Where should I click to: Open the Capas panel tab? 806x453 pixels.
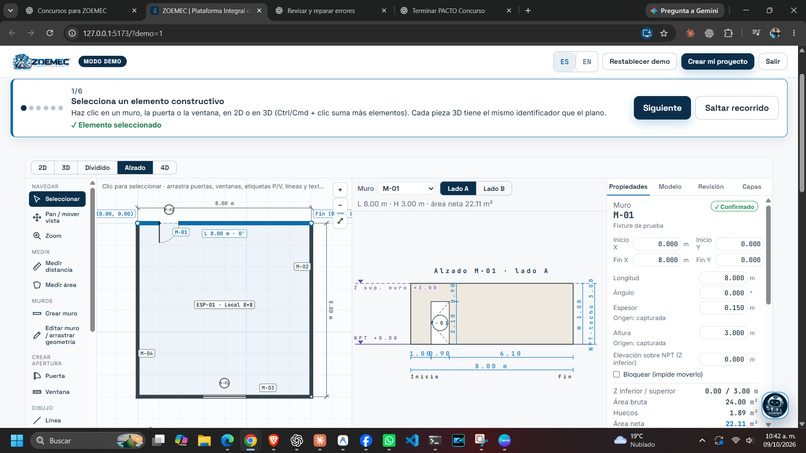[x=751, y=187]
